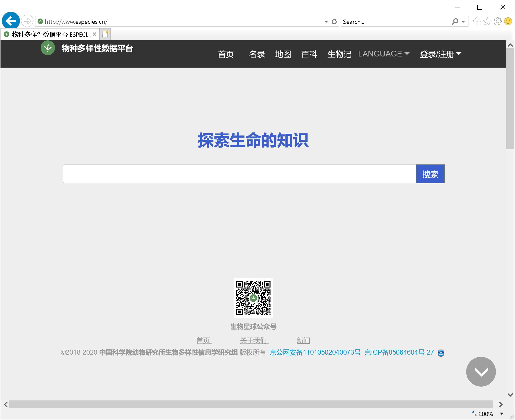515x420 pixels.
Task: Click the magnifier in the Search box
Action: 455,22
